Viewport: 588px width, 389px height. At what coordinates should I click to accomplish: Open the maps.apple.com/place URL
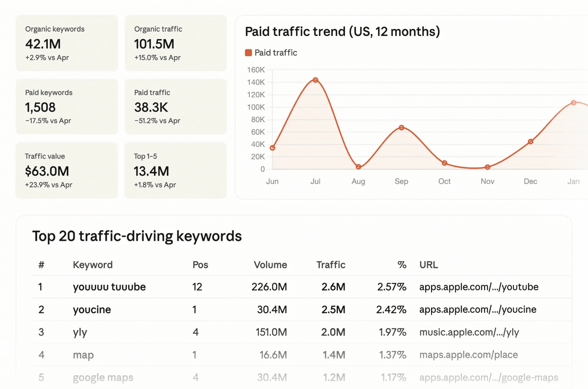point(469,355)
